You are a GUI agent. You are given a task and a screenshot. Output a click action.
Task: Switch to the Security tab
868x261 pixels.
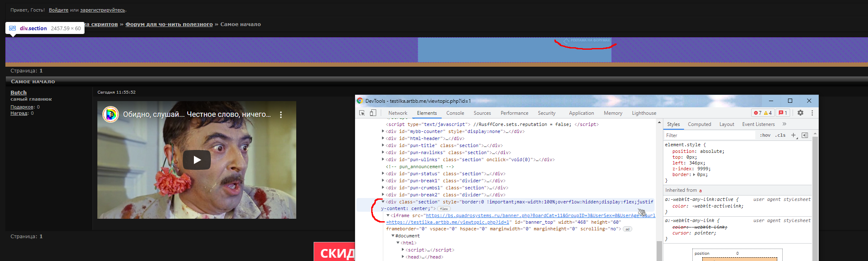coord(546,113)
